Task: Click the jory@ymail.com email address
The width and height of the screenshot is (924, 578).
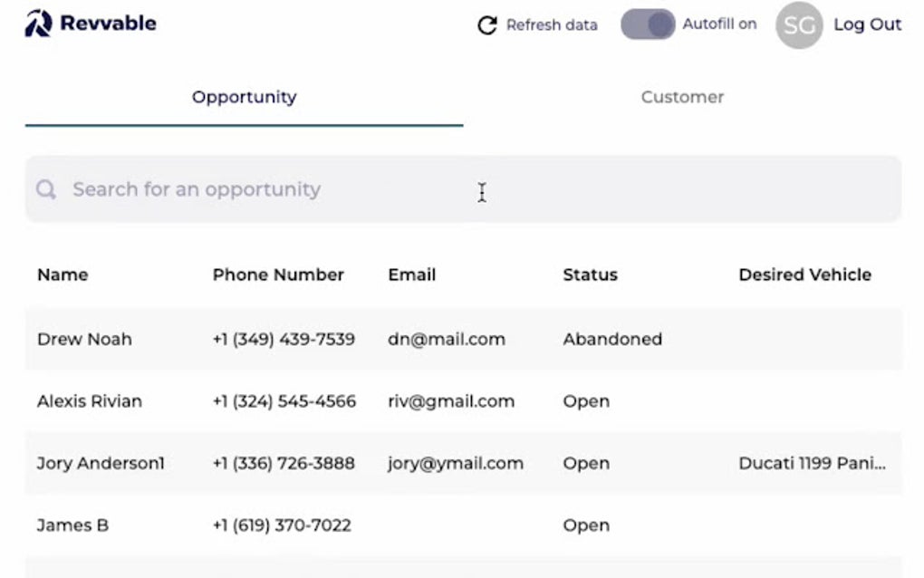Action: (x=456, y=464)
